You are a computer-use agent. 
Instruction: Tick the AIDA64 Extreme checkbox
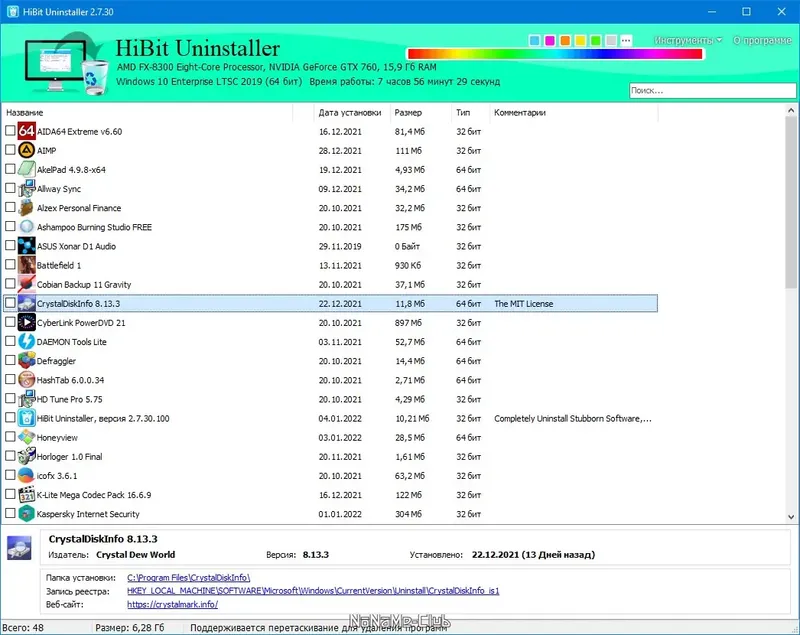point(10,131)
